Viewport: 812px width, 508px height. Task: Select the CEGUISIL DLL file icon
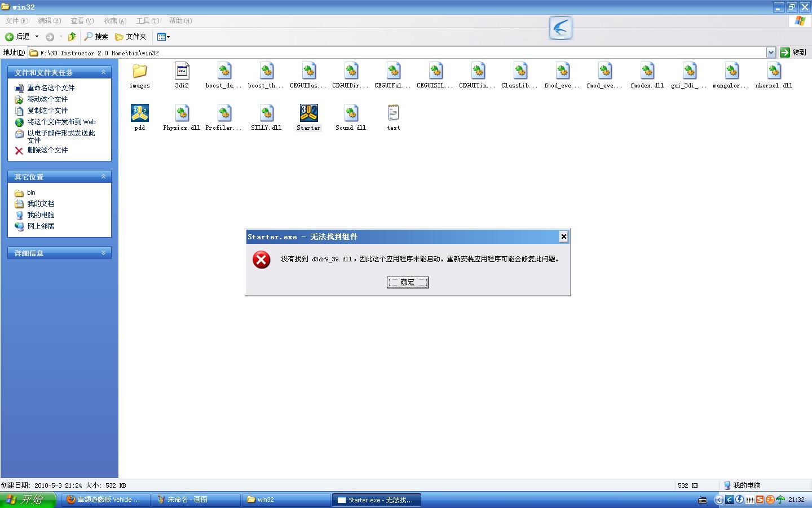click(435, 71)
